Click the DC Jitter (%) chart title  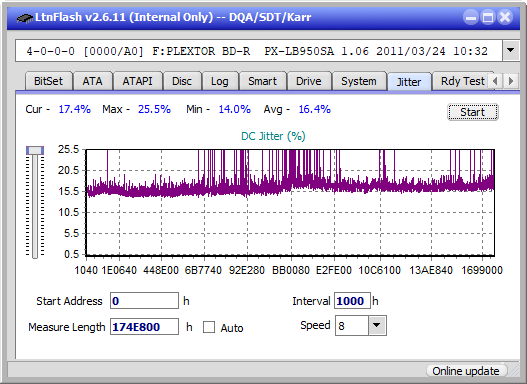click(x=273, y=136)
